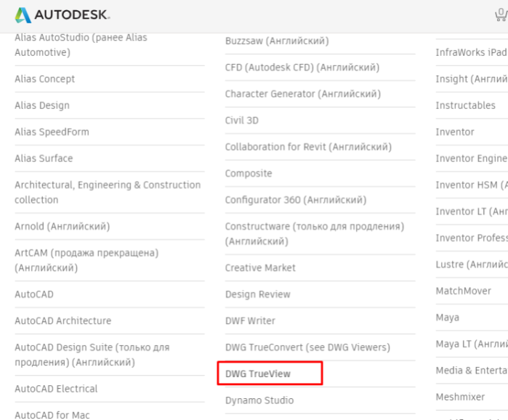Viewport: 508px width, 420px height.
Task: Select Inventor Professional link
Action: pyautogui.click(x=472, y=238)
